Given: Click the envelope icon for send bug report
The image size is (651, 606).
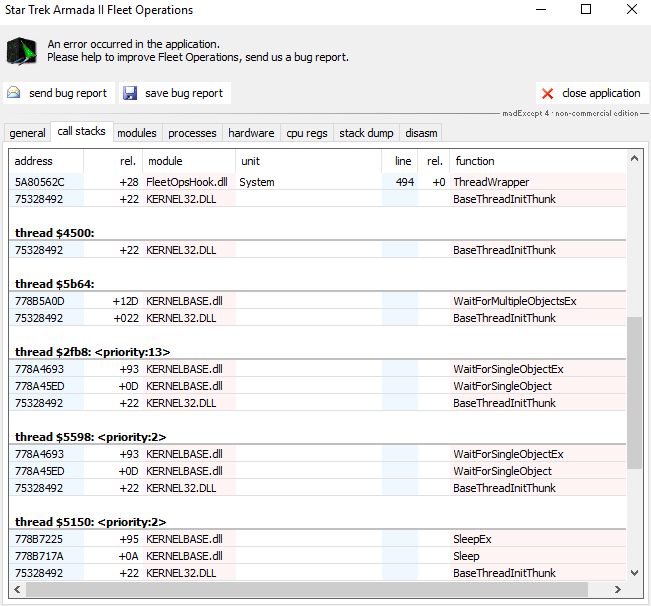Looking at the screenshot, I should coord(14,92).
